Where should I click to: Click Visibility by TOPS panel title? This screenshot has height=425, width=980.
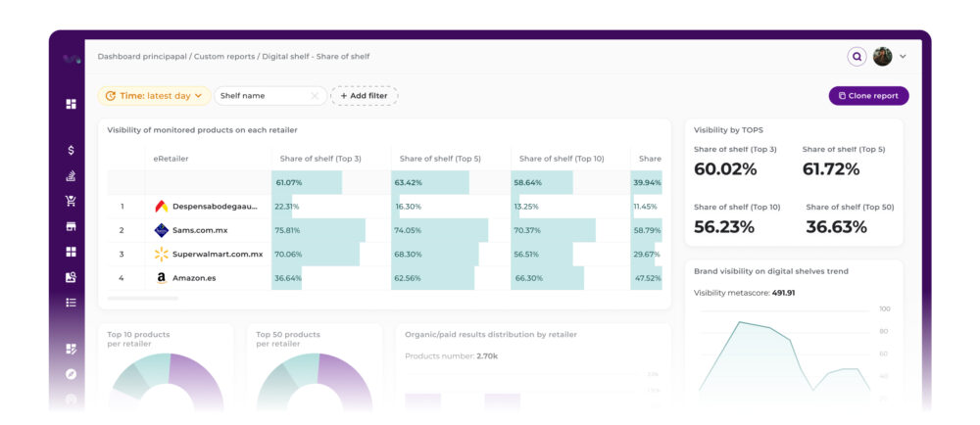tap(728, 130)
